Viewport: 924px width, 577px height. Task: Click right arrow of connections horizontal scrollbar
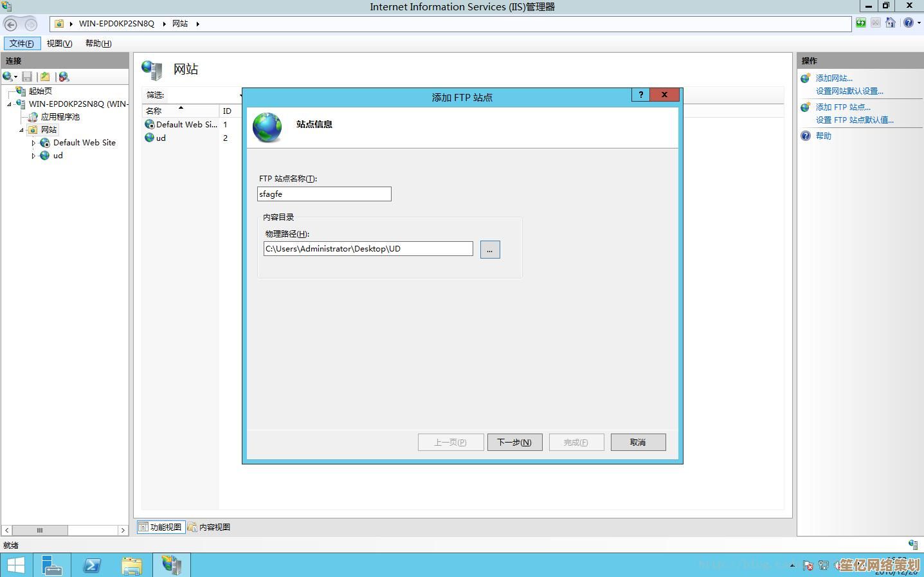[x=123, y=530]
